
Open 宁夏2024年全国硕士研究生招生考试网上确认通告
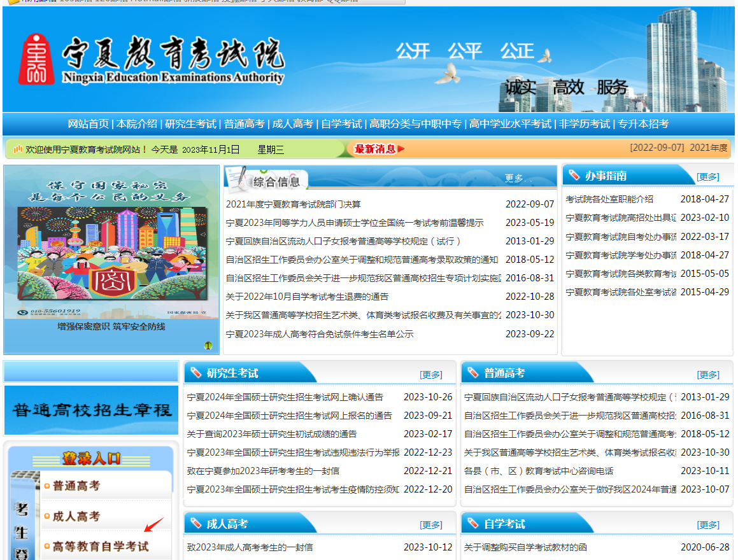[x=285, y=397]
